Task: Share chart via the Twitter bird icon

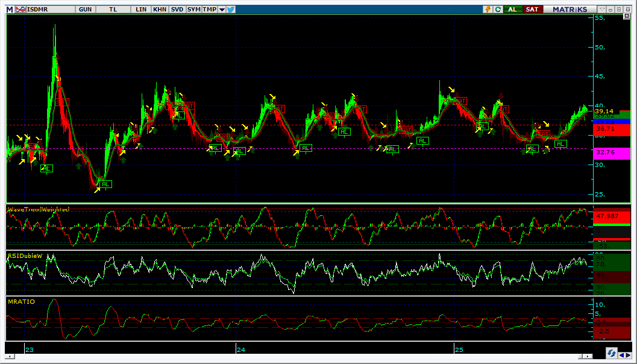Action: click(231, 10)
